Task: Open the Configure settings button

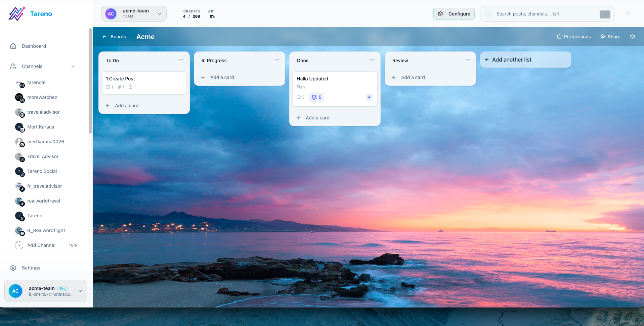Action: tap(454, 14)
